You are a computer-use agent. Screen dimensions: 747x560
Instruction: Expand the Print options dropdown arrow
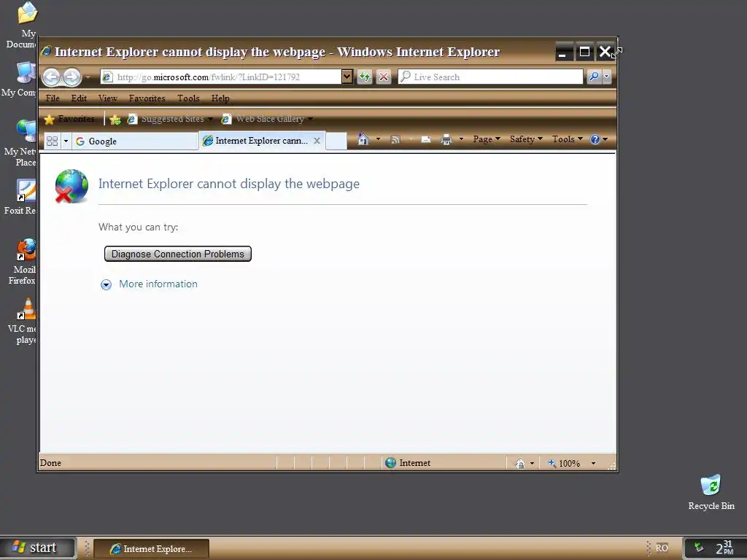click(x=461, y=139)
